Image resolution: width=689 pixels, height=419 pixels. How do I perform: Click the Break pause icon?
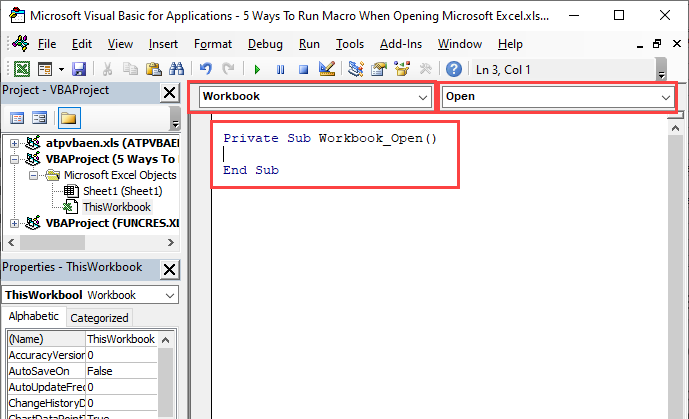pyautogui.click(x=280, y=69)
